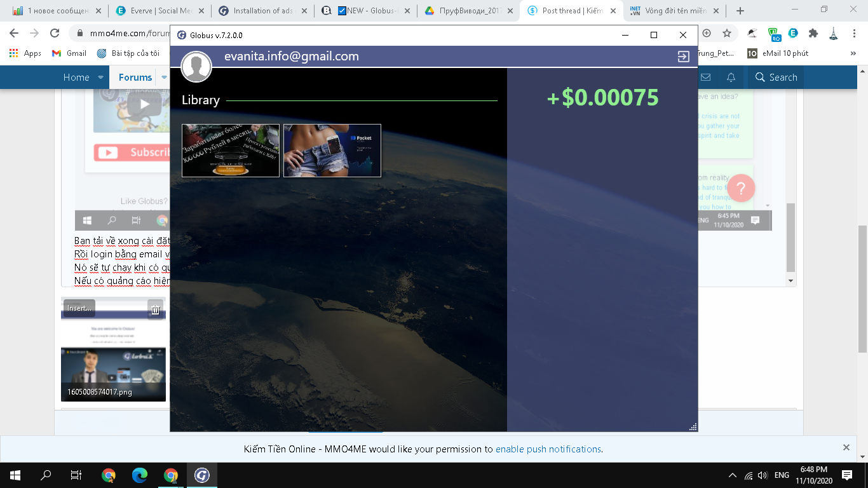Viewport: 868px width, 488px height.
Task: Click the 'enable push notifications' link
Action: pos(548,449)
